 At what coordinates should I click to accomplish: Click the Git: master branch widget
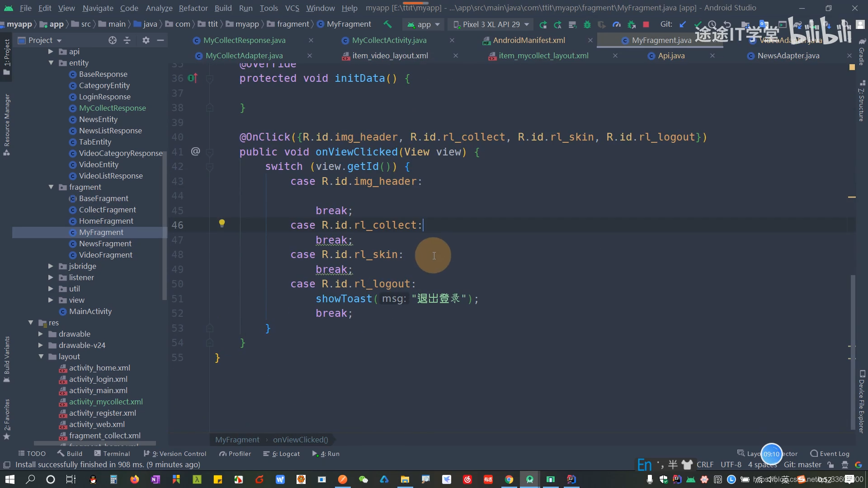[802, 465]
